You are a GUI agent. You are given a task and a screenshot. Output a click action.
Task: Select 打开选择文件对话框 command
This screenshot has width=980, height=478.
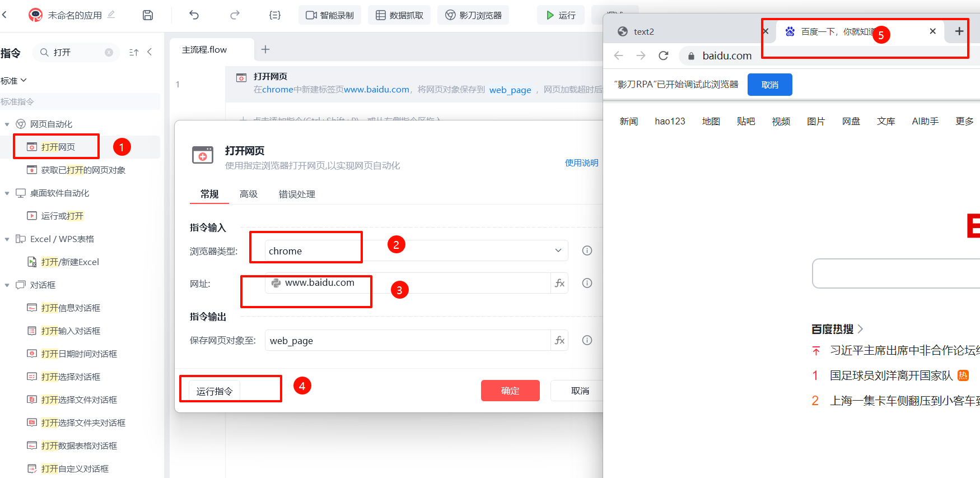(x=79, y=400)
